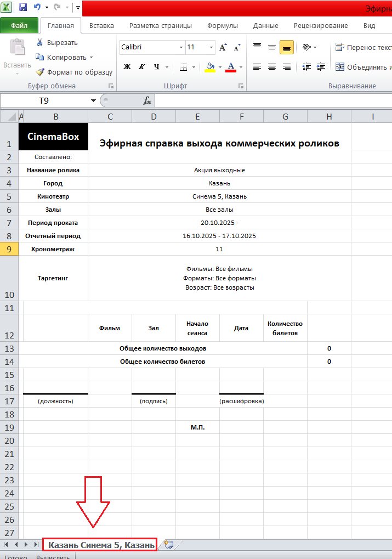Open the font size dropdown showing 11
392x559 pixels.
211,48
